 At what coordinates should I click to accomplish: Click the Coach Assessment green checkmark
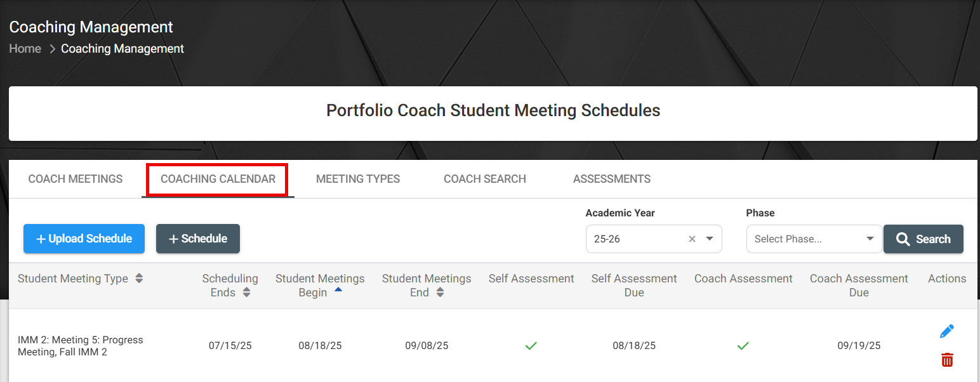click(743, 346)
